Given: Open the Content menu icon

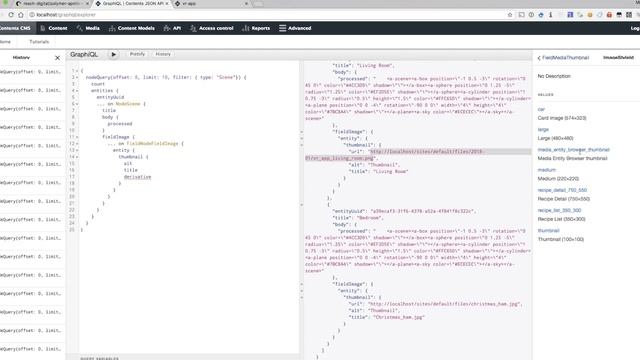Looking at the screenshot, I should (x=43, y=28).
